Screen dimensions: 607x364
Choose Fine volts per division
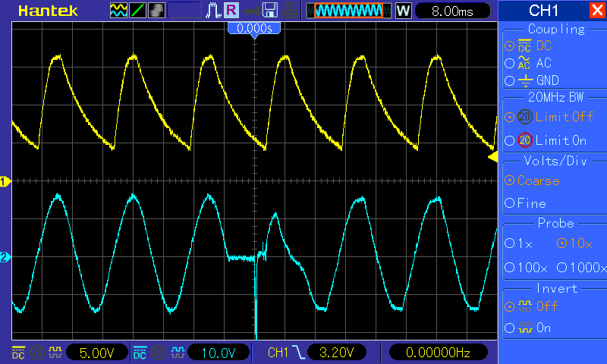click(x=525, y=203)
